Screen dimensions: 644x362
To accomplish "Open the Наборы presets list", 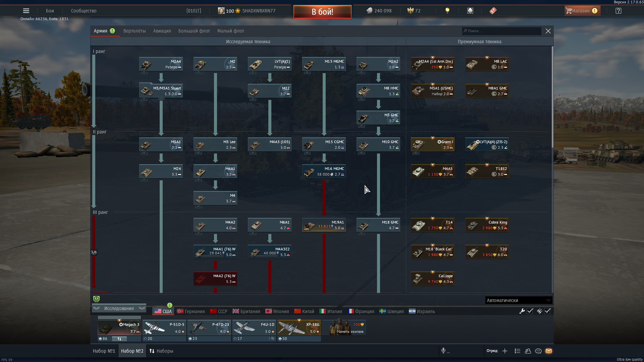I will click(x=161, y=351).
